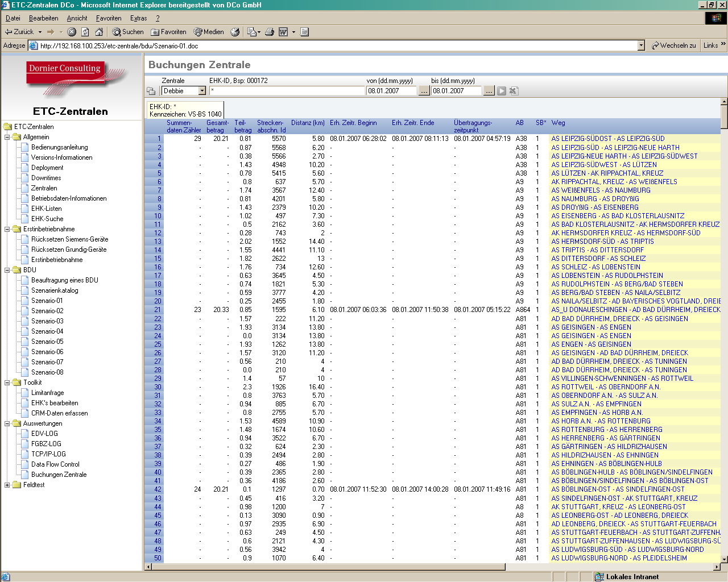Click the AS LEIPZIG-SÜDOST · AS LEIPZIG-SÜD link
The image size is (728, 582).
coord(607,139)
